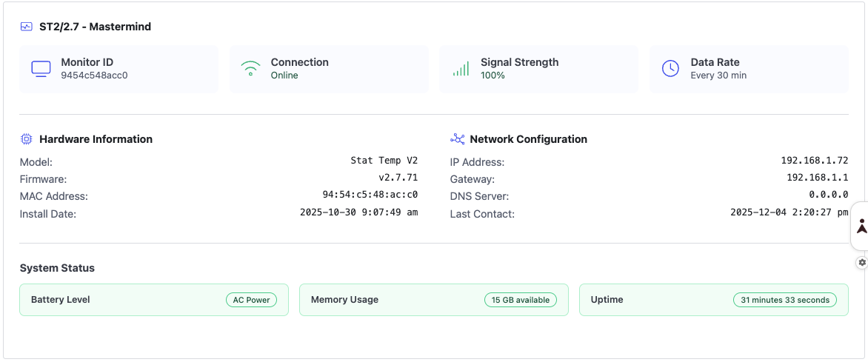Click the Gateway value 192.168.1.1
This screenshot has width=868, height=362.
(817, 178)
